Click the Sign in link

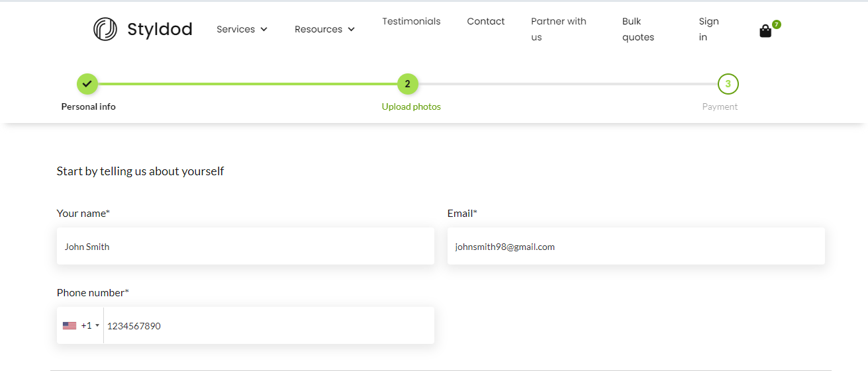coord(708,29)
